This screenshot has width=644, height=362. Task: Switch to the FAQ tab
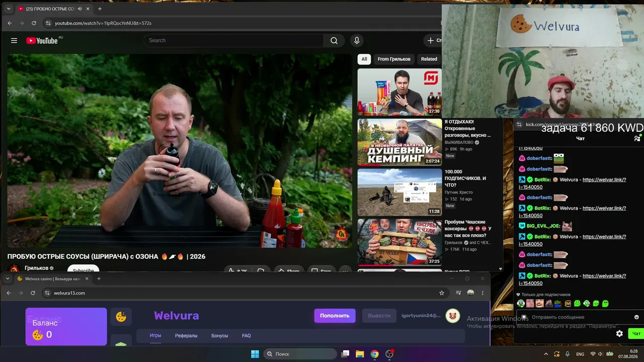click(x=247, y=336)
